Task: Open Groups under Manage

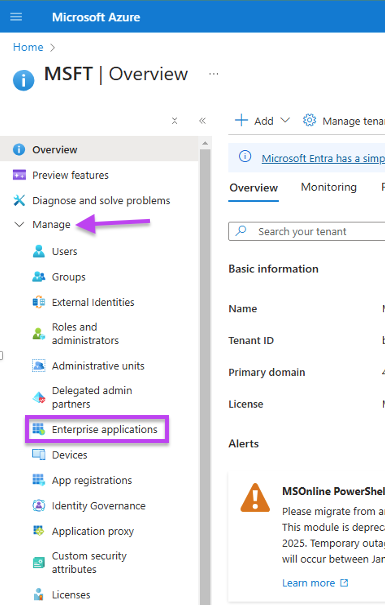Action: coord(69,277)
